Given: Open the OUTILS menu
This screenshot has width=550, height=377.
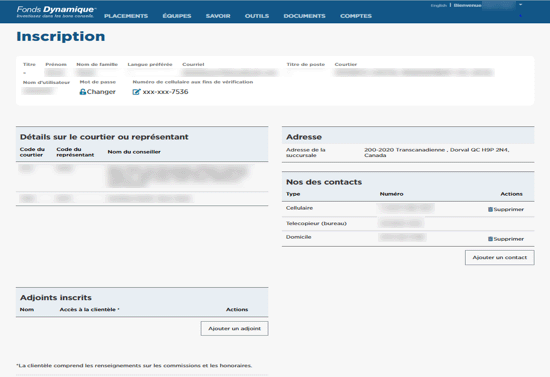Looking at the screenshot, I should (x=257, y=16).
